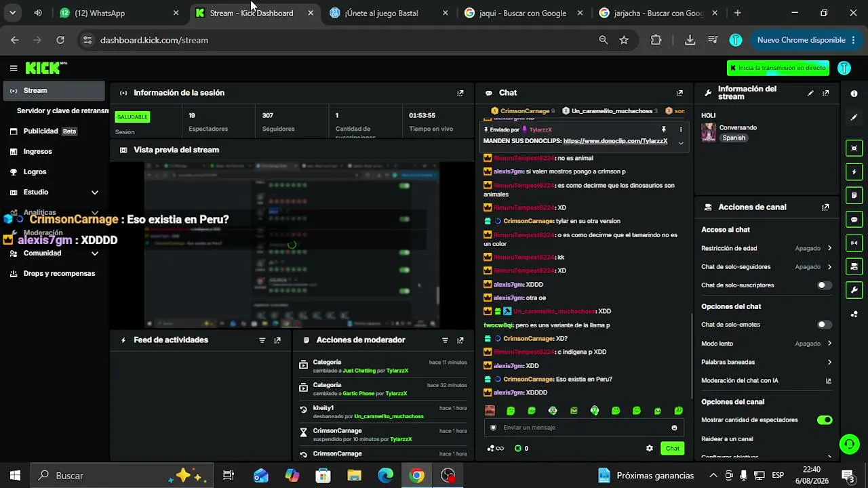Send message with the green Chat button
868x488 pixels.
tap(672, 448)
